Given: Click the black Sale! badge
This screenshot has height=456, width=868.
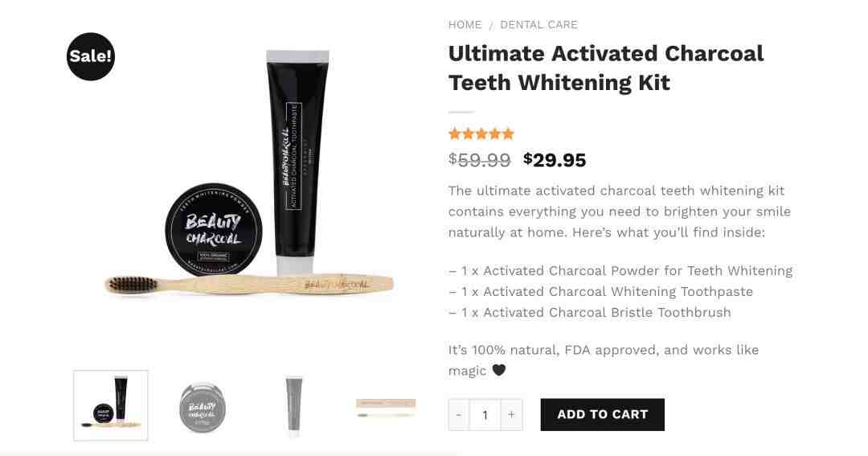Looking at the screenshot, I should point(91,56).
